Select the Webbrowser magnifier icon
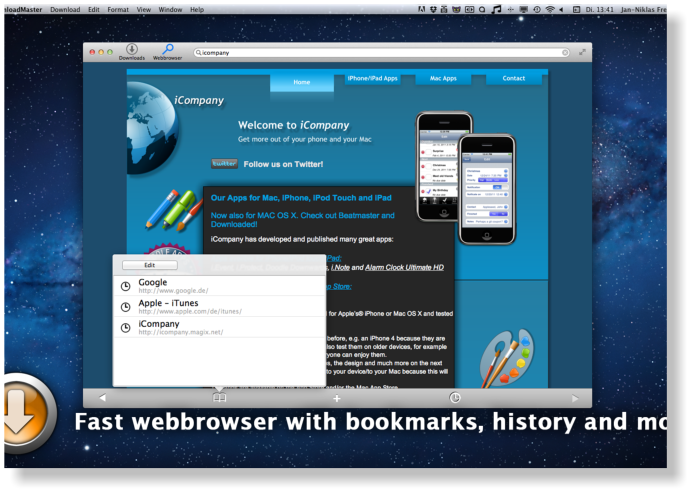The image size is (698, 499). click(168, 49)
